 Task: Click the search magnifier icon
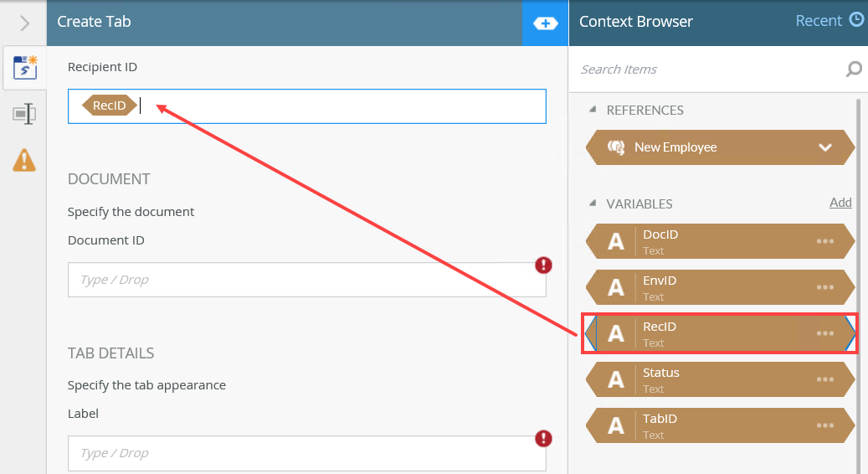click(854, 70)
